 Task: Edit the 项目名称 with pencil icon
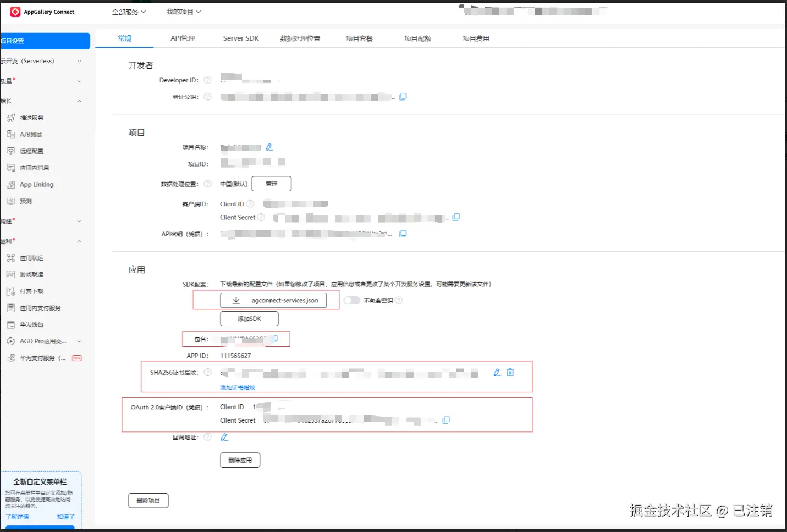pos(269,147)
